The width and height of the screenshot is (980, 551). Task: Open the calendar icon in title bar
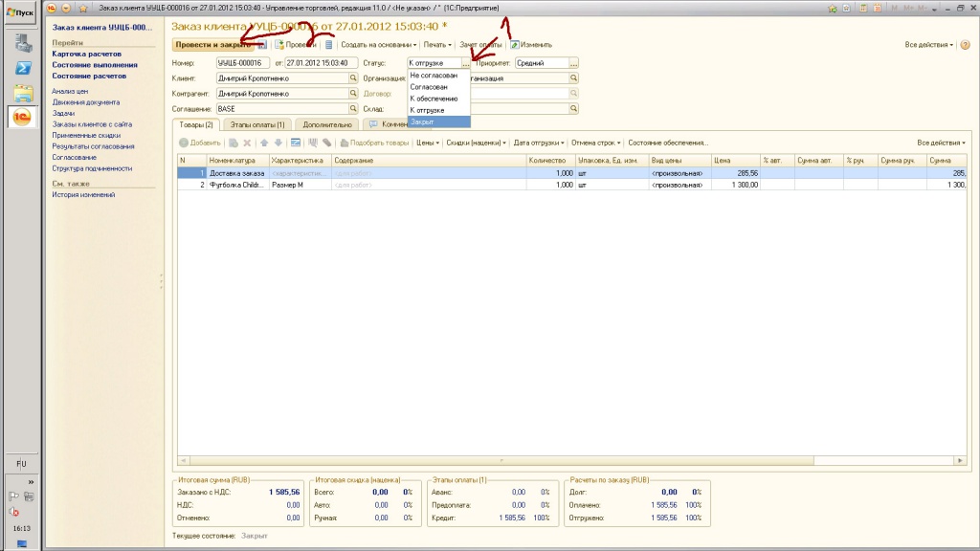click(878, 8)
